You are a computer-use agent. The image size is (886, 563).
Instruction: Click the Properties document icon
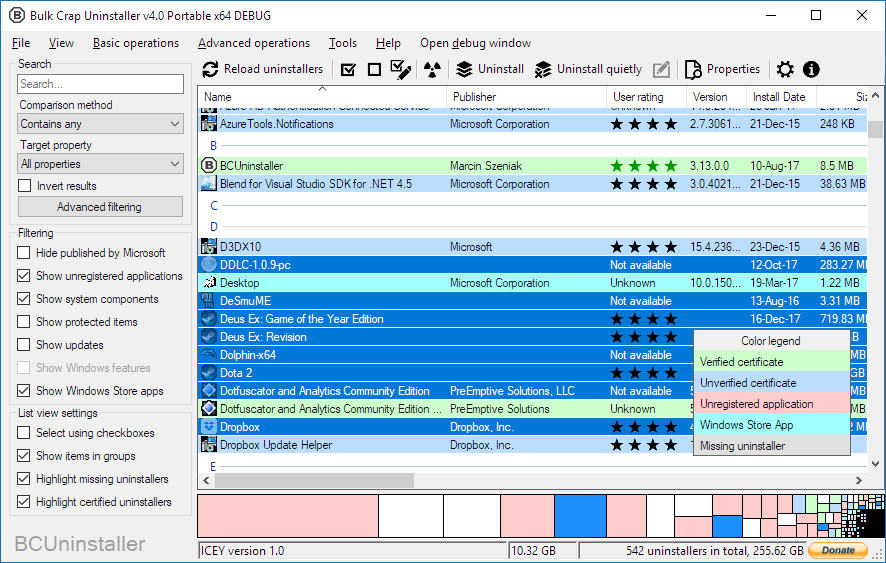click(693, 69)
